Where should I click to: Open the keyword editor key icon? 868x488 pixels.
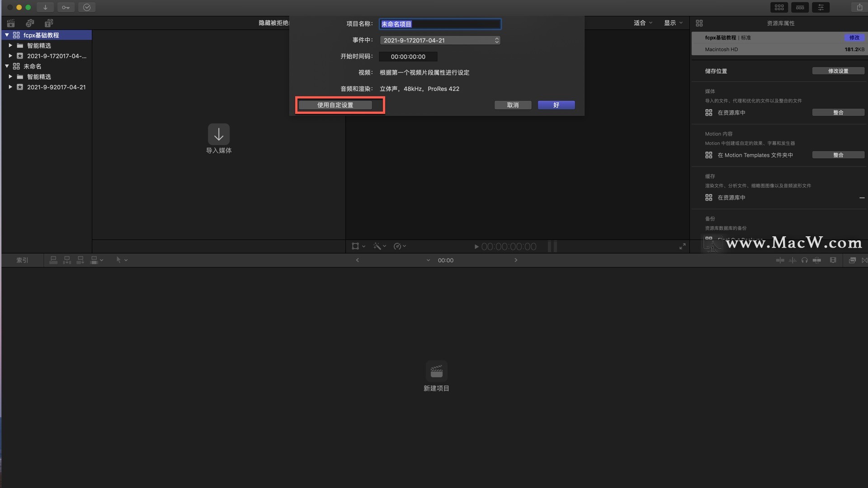coord(66,7)
